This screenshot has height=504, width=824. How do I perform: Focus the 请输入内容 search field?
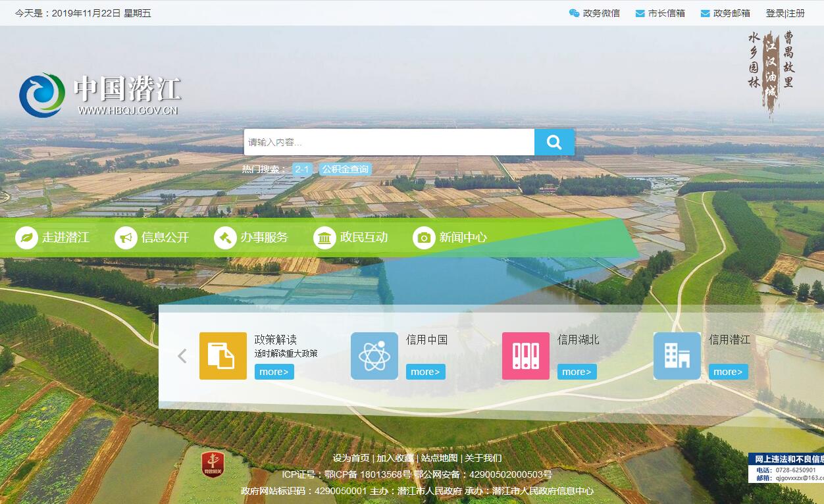click(x=388, y=142)
